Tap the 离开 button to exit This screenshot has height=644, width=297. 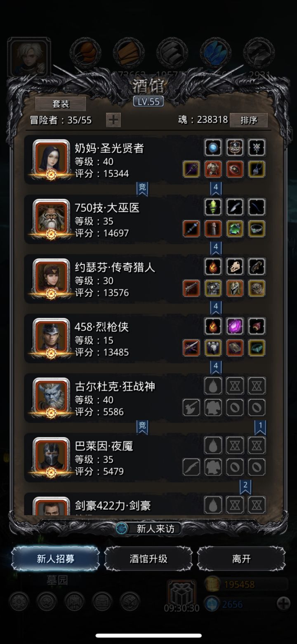pos(241,559)
